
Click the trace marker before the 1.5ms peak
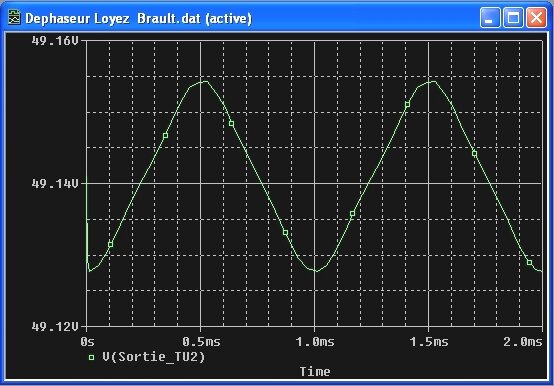click(x=407, y=105)
